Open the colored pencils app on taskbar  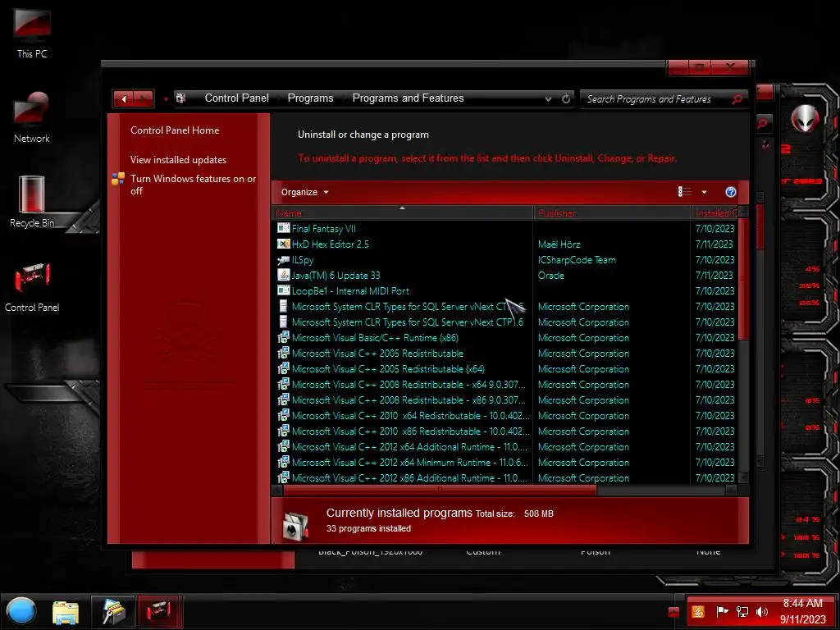click(113, 612)
